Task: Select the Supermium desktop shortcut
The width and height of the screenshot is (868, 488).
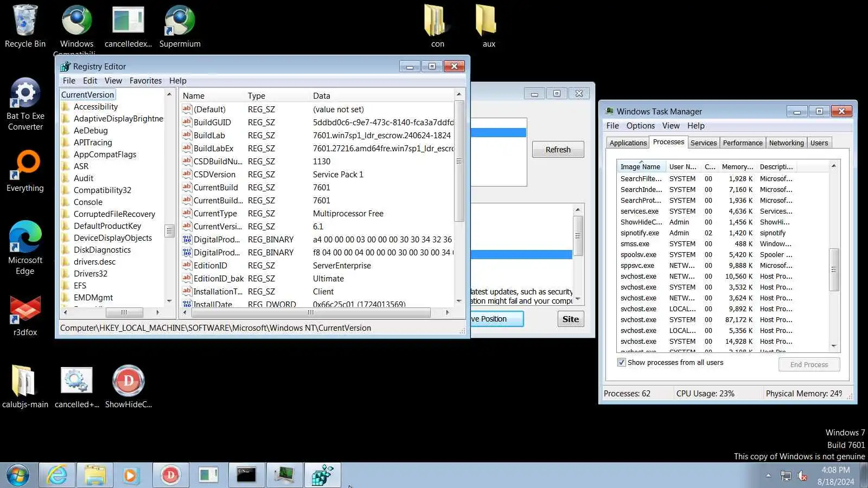Action: tap(180, 27)
